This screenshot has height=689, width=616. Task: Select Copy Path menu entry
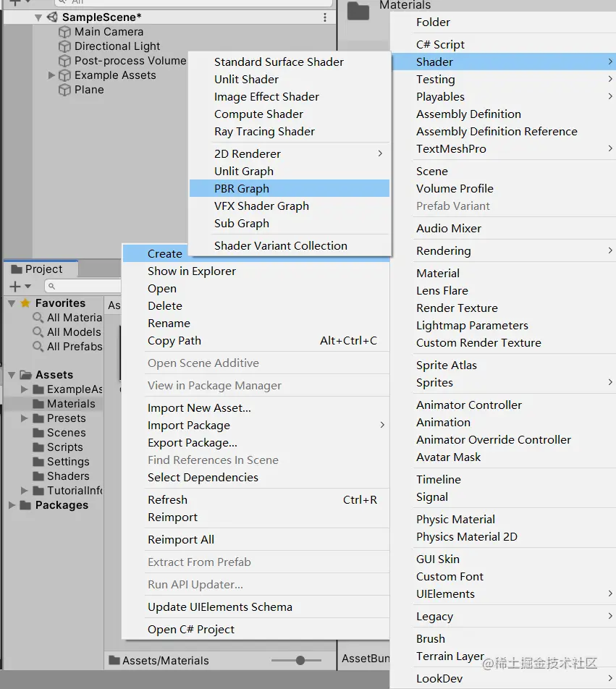256,341
